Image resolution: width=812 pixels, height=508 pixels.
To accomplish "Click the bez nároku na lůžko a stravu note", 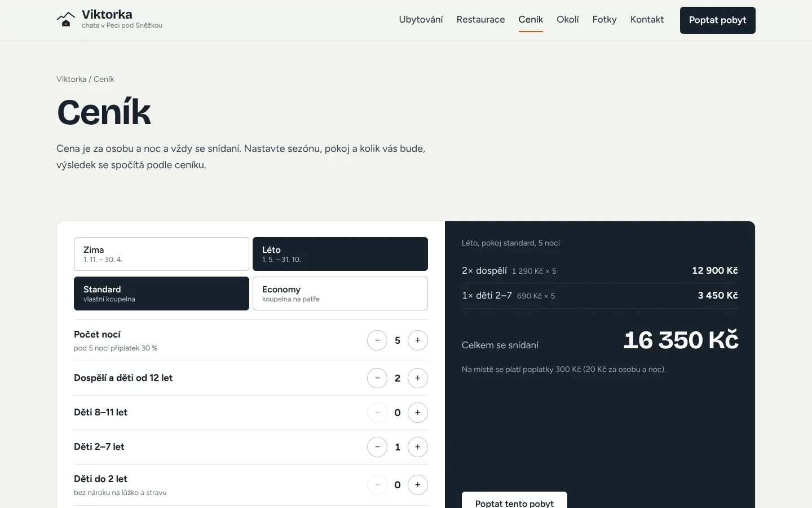I will (120, 493).
